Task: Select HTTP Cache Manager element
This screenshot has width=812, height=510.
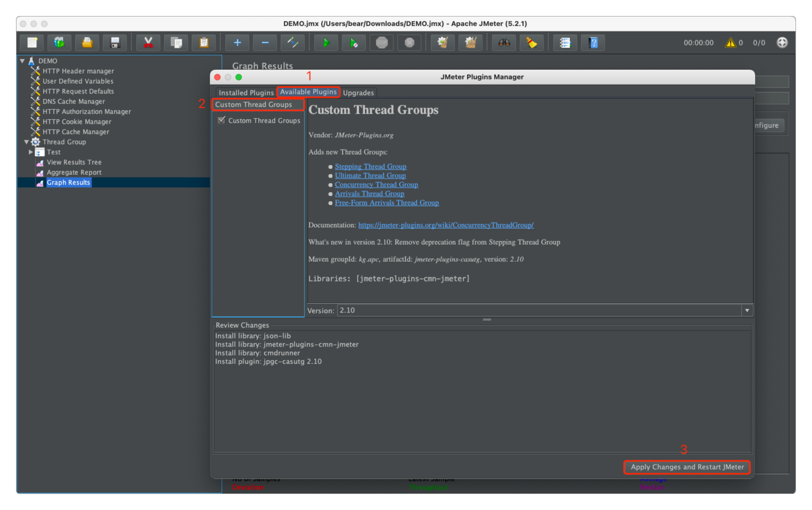Action: (76, 132)
